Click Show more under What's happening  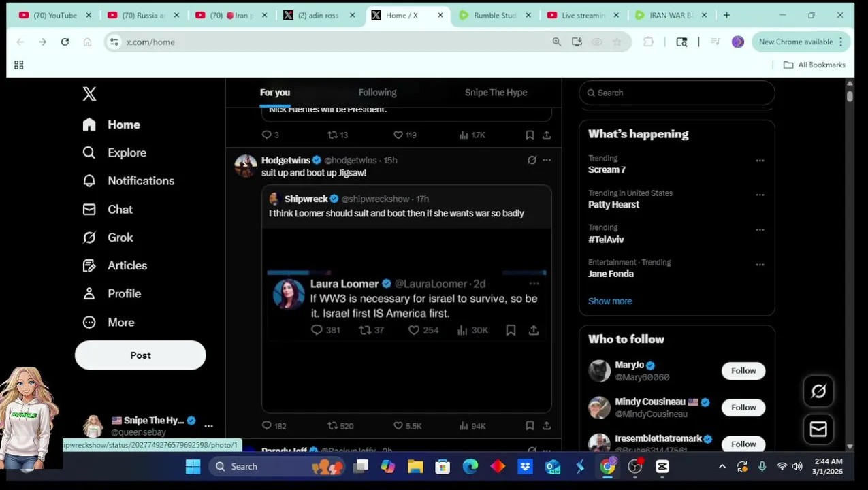(610, 301)
